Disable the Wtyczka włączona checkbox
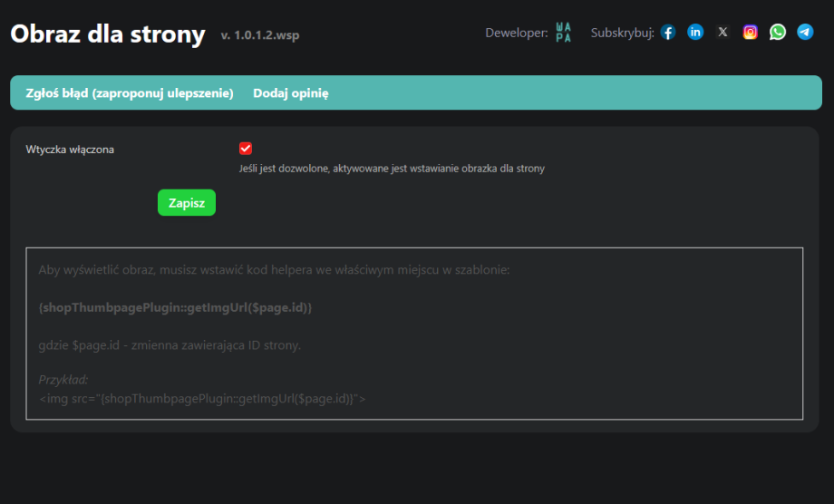The height and width of the screenshot is (504, 834). [246, 149]
